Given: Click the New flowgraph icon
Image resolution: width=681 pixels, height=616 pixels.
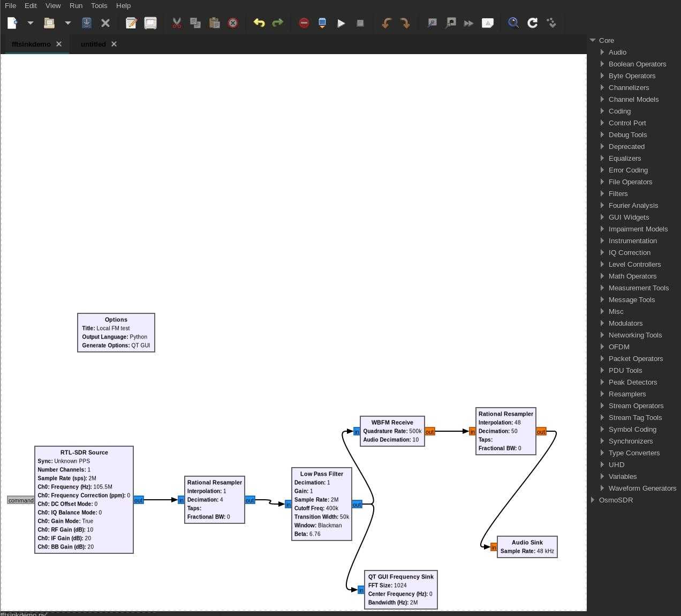Looking at the screenshot, I should point(12,23).
